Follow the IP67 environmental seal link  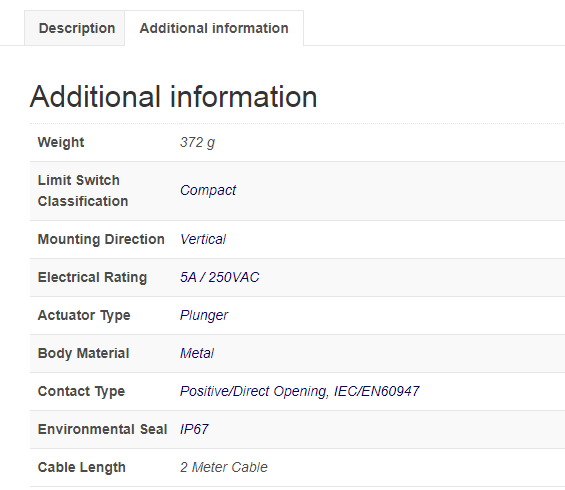tap(194, 429)
